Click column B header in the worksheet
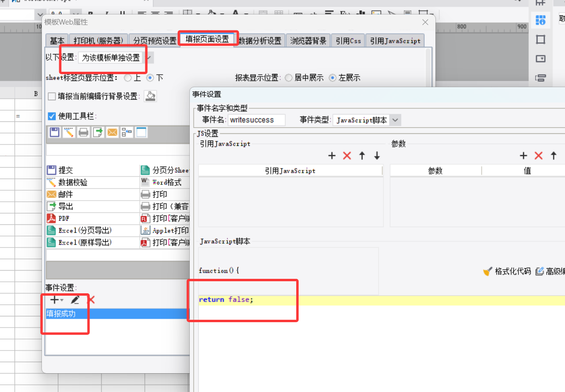Screen dimensions: 565x392 [x=36, y=94]
